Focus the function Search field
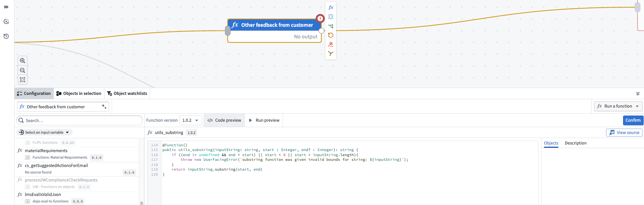The image size is (644, 205). coord(80,121)
